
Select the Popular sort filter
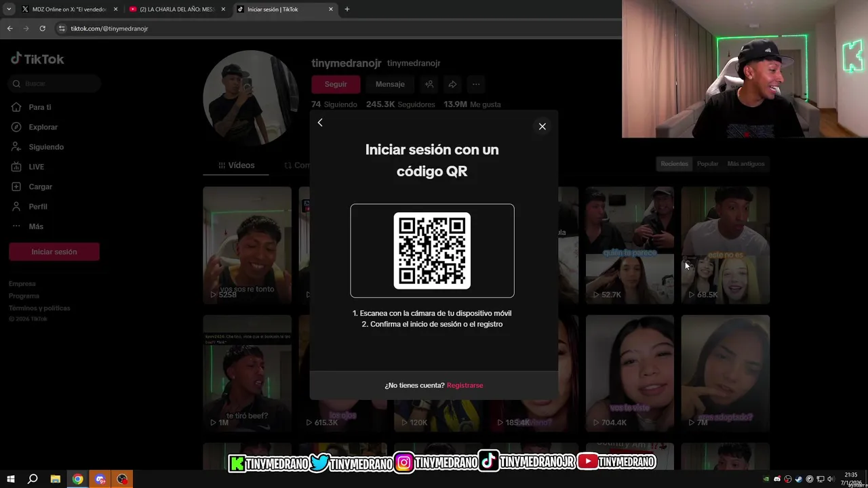point(707,164)
